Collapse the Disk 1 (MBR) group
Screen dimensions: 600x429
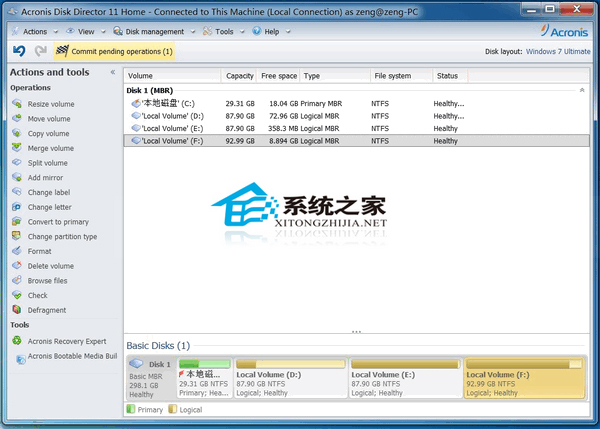point(582,90)
